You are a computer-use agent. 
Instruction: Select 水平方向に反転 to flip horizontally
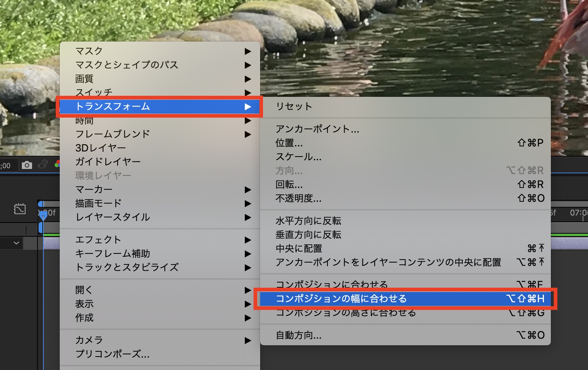[x=405, y=221]
